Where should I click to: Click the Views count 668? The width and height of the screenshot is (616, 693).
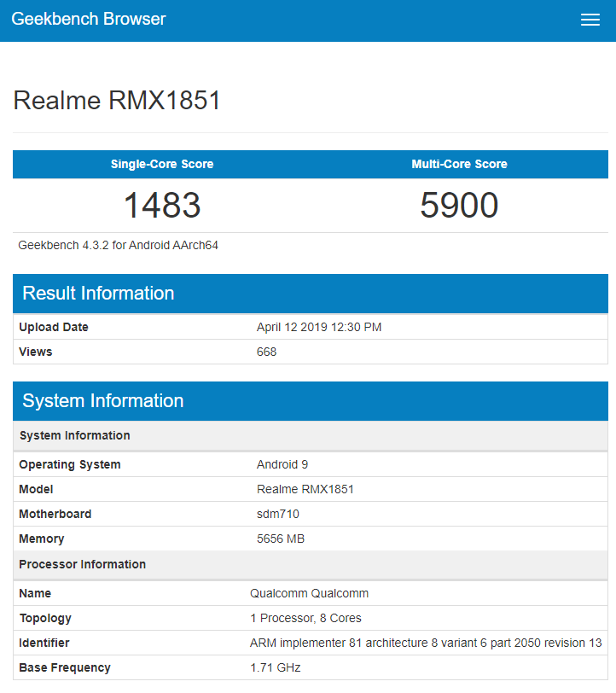click(x=266, y=352)
